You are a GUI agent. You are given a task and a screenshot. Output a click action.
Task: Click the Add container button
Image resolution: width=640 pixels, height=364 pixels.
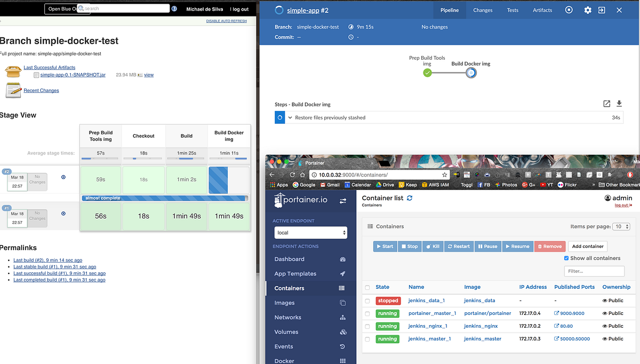point(587,246)
